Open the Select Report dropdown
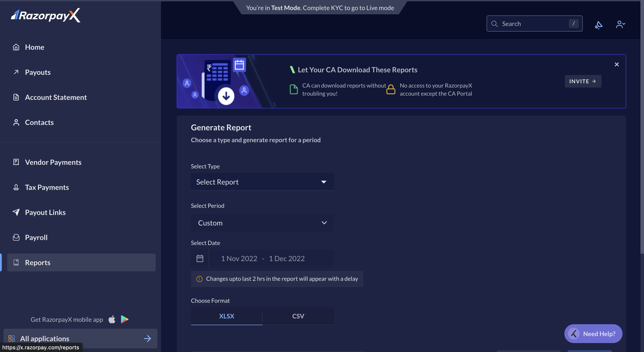The width and height of the screenshot is (644, 352). [x=262, y=182]
